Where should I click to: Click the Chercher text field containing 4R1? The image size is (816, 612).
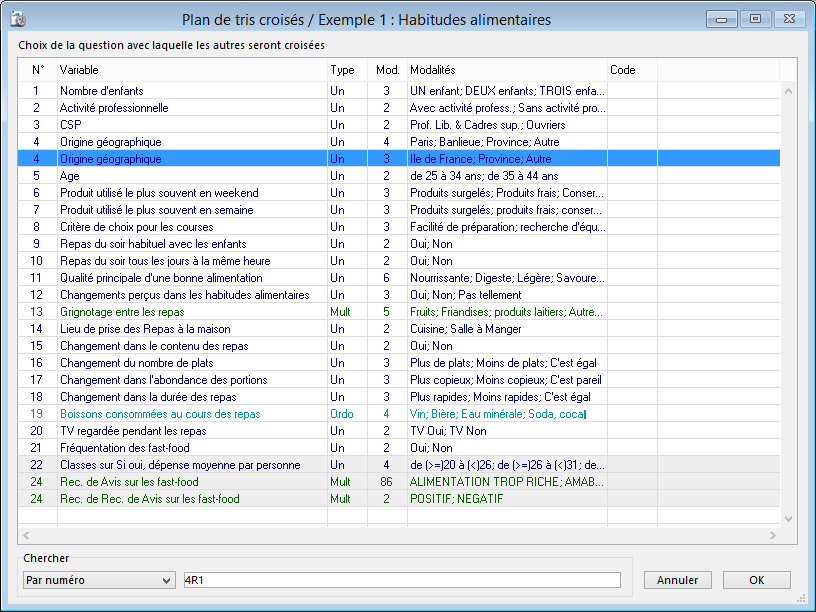coord(402,580)
